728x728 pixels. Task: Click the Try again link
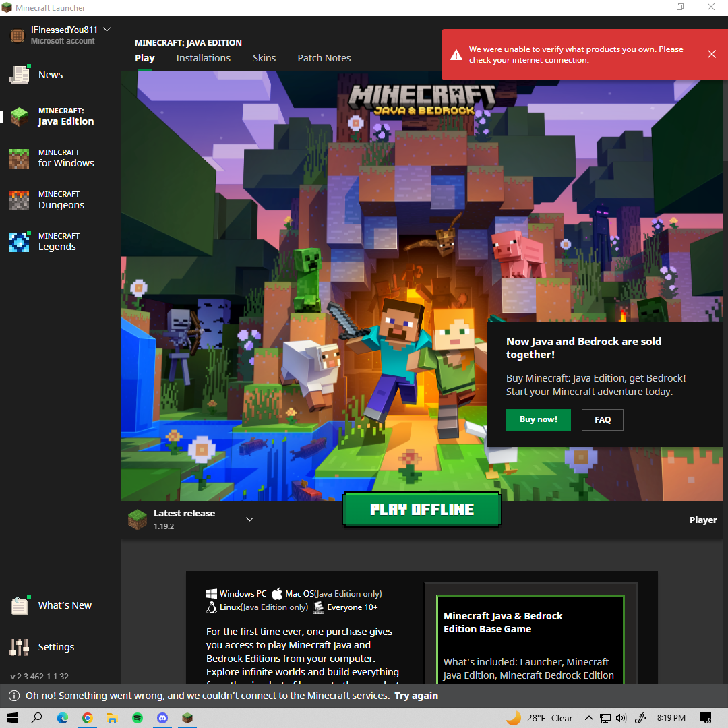[x=416, y=696]
